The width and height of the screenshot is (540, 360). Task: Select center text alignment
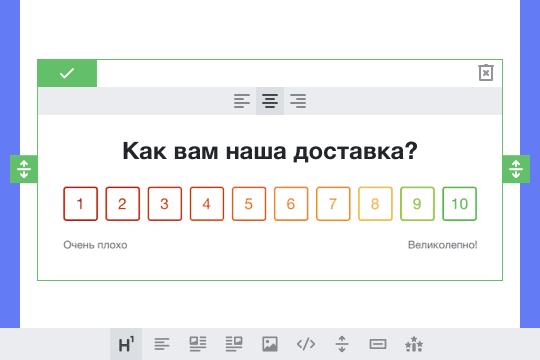pos(270,101)
